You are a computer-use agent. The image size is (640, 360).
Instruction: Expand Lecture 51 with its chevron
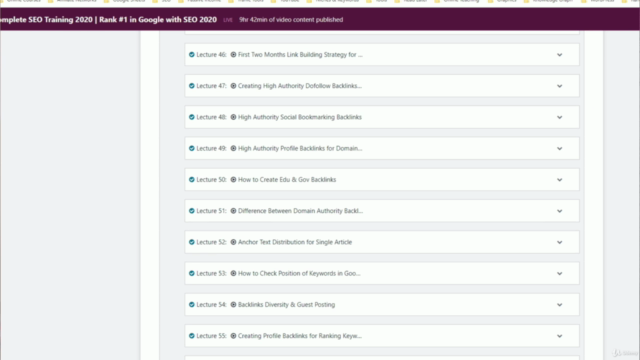pos(560,211)
